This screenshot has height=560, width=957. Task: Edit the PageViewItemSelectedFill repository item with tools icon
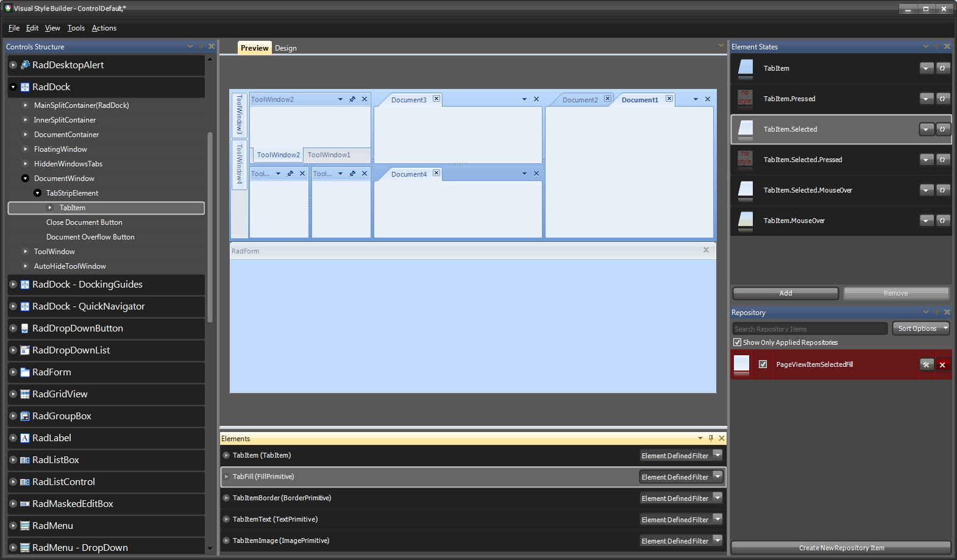pyautogui.click(x=927, y=364)
